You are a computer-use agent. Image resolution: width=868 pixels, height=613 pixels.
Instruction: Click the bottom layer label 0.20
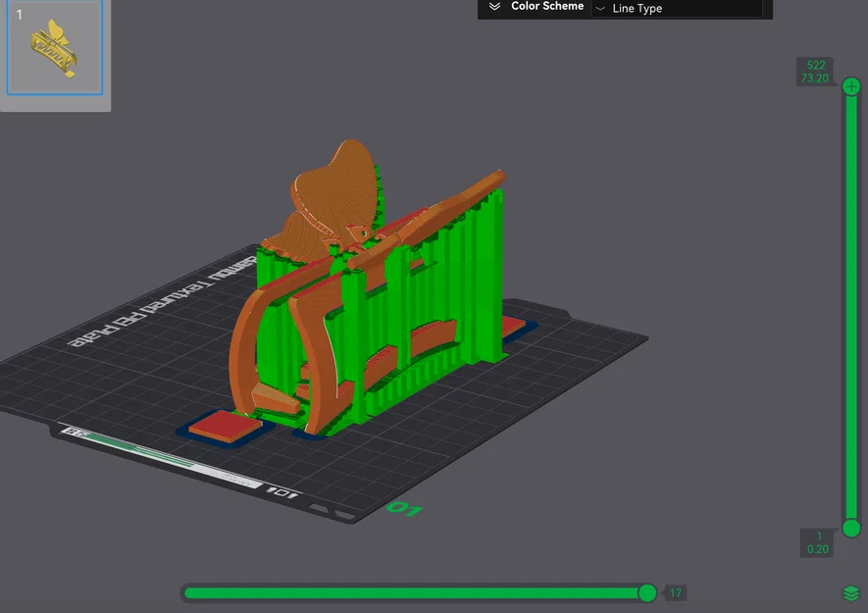[x=817, y=549]
